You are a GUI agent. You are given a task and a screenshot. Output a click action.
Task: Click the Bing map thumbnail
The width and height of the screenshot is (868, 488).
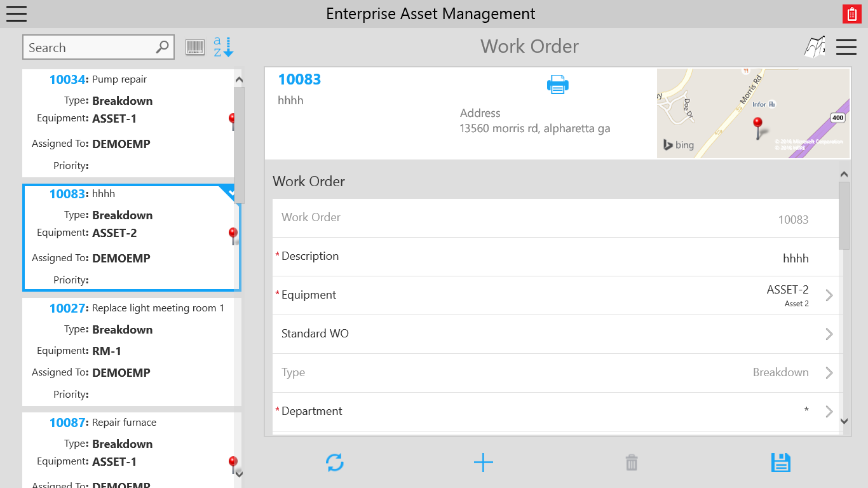click(753, 113)
